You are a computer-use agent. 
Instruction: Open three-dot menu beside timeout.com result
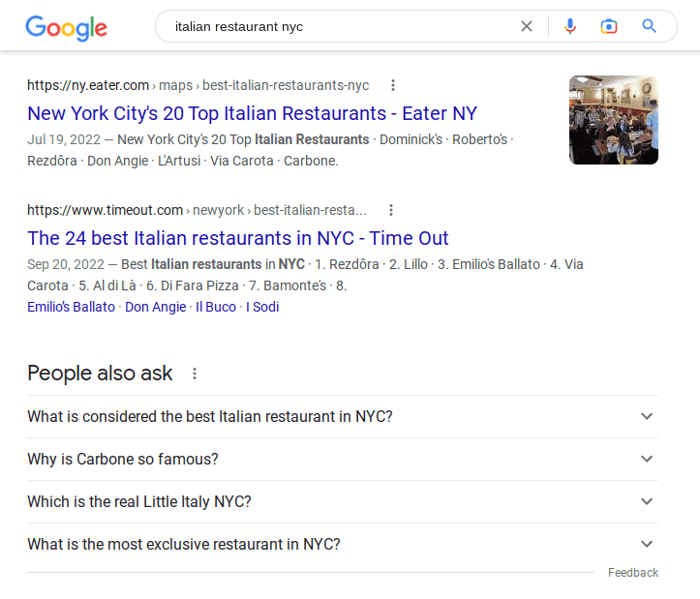[391, 210]
